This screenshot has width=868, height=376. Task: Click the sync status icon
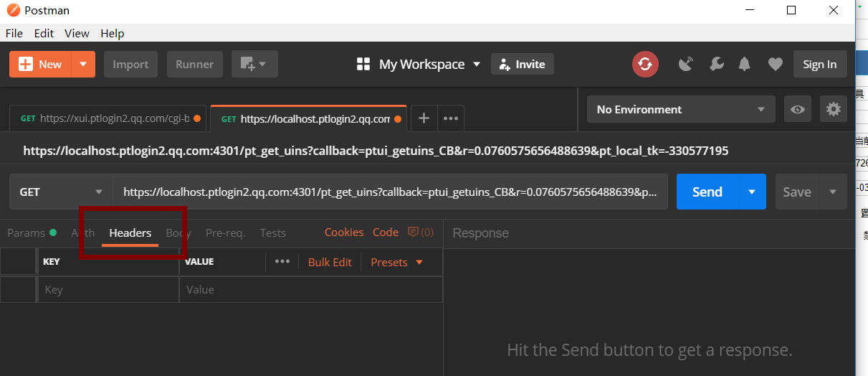pyautogui.click(x=645, y=65)
